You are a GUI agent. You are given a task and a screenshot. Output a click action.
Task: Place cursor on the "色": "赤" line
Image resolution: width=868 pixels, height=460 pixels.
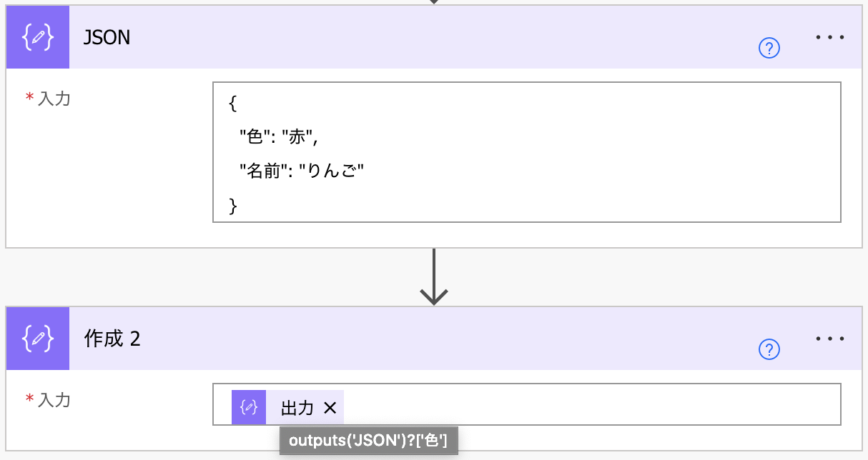coord(279,135)
